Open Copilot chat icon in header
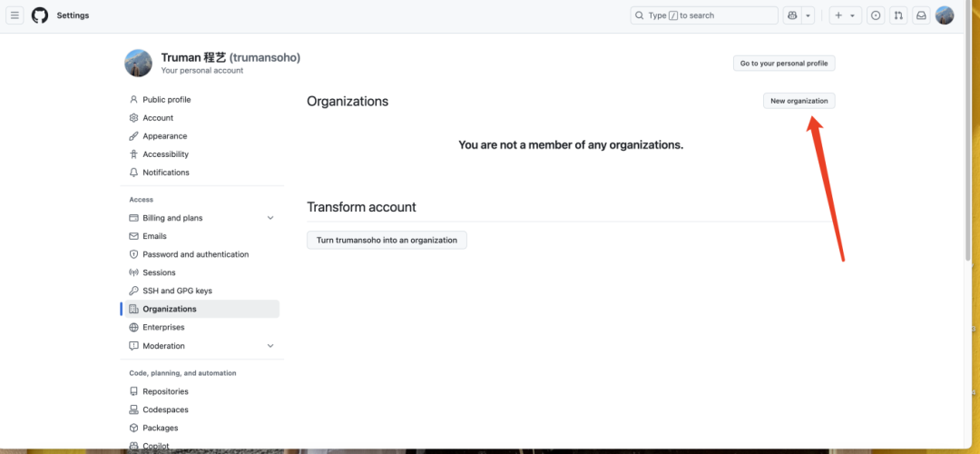Image resolution: width=980 pixels, height=454 pixels. (x=792, y=15)
